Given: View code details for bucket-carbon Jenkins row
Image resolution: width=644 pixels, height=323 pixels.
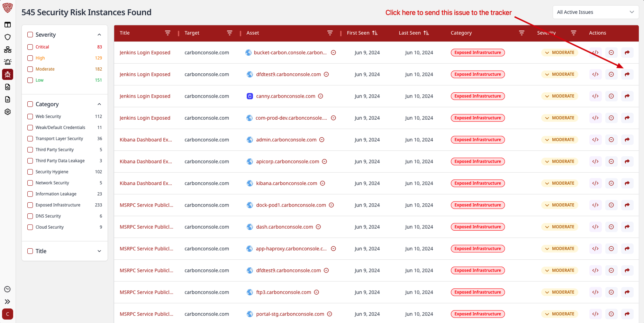Looking at the screenshot, I should coord(595,53).
